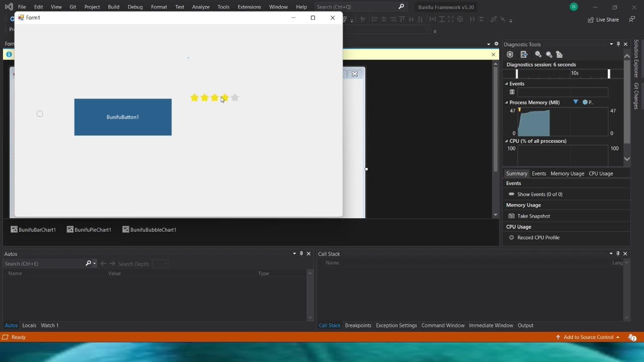Screen dimensions: 644x362
Task: Click Show Events (0 of 0) link
Action: point(540,194)
